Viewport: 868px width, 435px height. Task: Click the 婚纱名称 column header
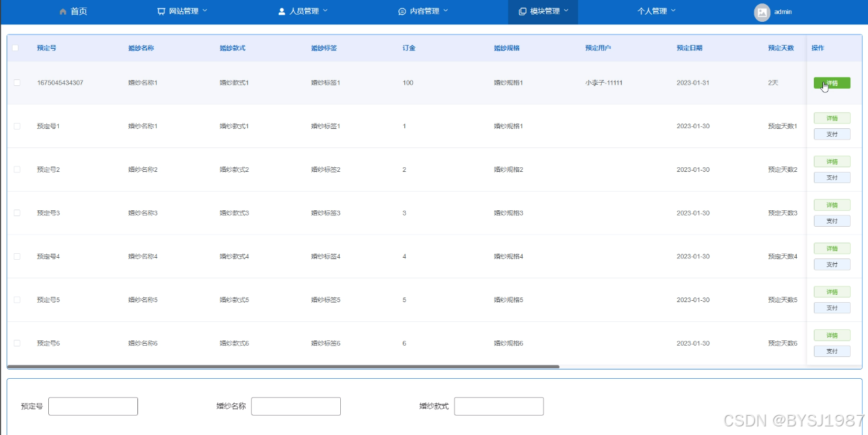(141, 48)
